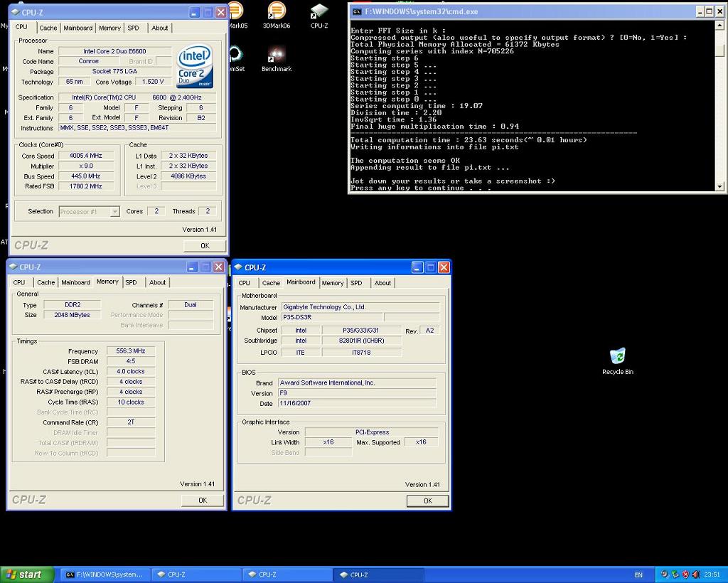Click the BIOS Date field 11/16/2007
Viewport: 728px width, 583px height.
pos(357,403)
